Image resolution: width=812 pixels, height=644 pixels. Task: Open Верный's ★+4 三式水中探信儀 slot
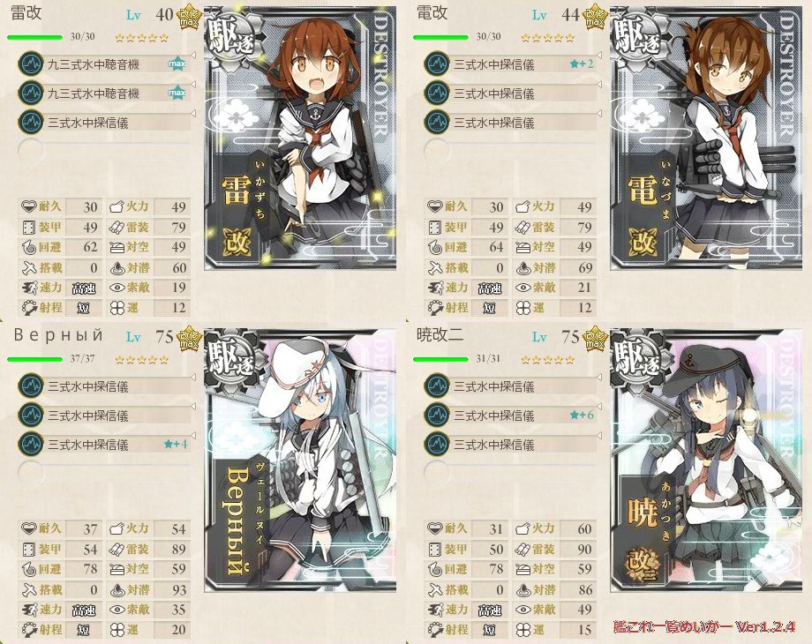pos(105,444)
